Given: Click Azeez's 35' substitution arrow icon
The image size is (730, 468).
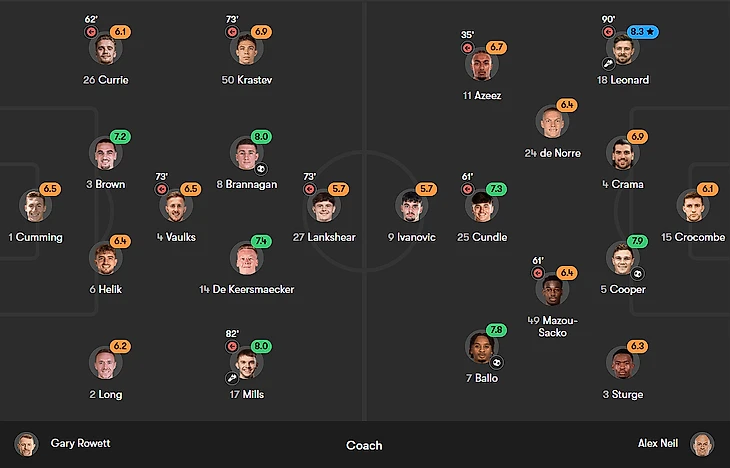Looking at the screenshot, I should [468, 48].
